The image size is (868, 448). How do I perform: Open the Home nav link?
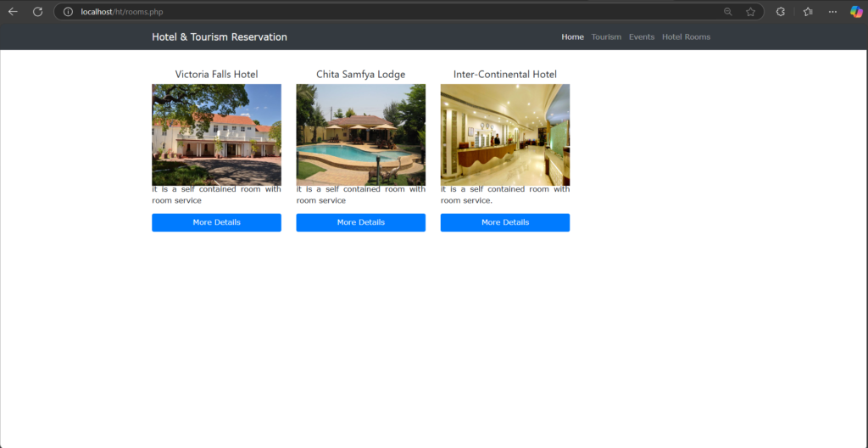point(572,37)
